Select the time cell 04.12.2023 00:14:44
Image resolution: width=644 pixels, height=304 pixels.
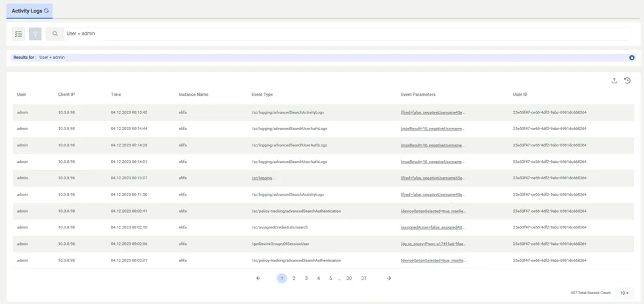129,129
